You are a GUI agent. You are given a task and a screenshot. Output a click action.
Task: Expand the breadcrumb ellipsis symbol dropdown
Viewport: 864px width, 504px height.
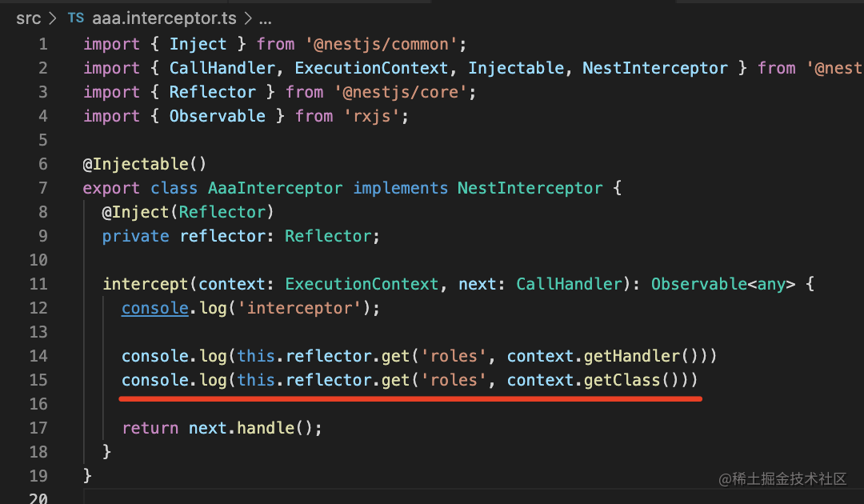(265, 18)
